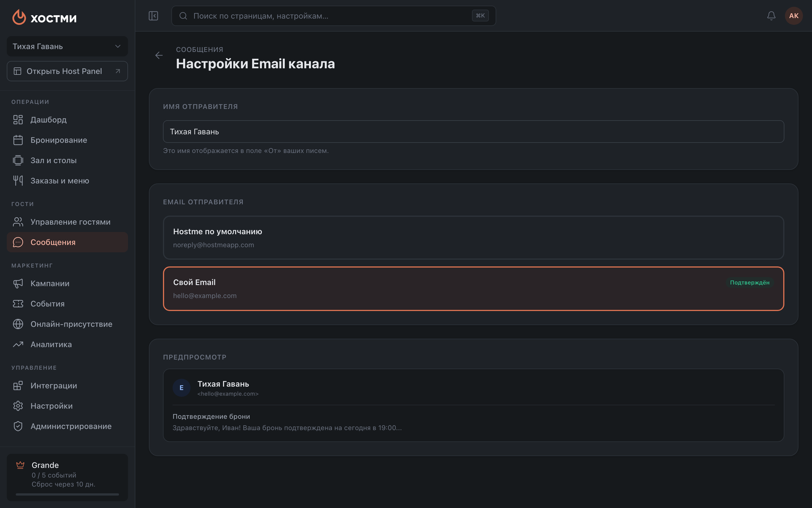Click the Хостми flame logo icon

coord(19,17)
